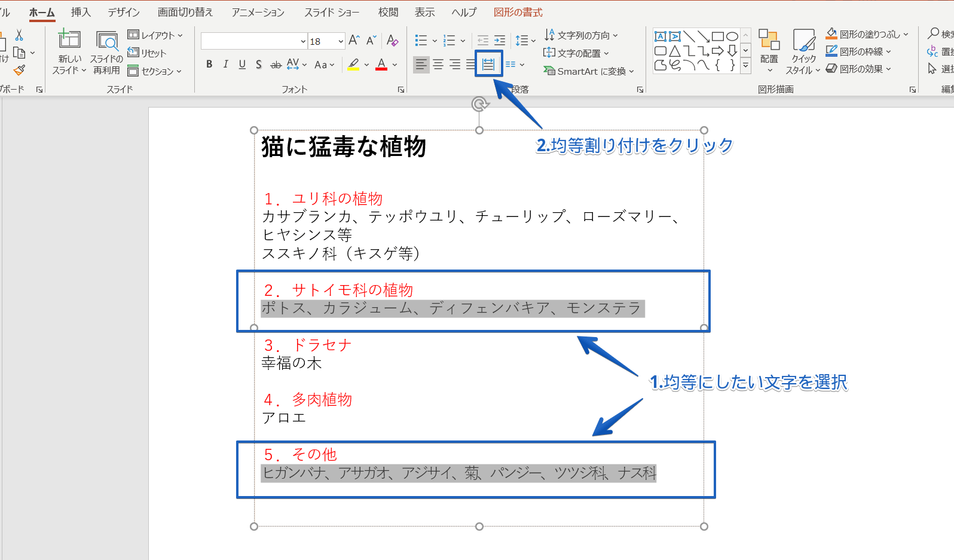Open font size dropdown showing 18
Image resolution: width=954 pixels, height=560 pixels.
point(341,41)
